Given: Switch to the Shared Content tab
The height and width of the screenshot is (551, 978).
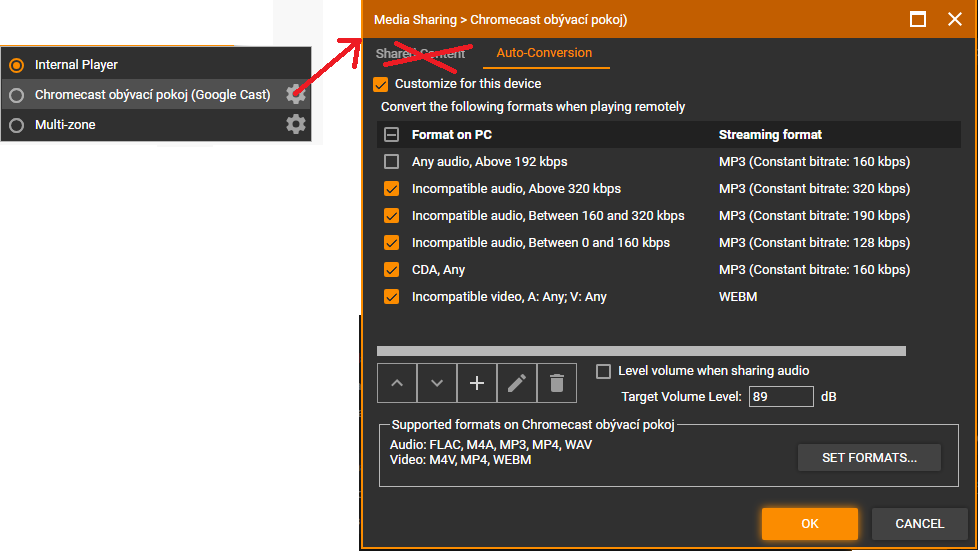Looking at the screenshot, I should pos(420,54).
